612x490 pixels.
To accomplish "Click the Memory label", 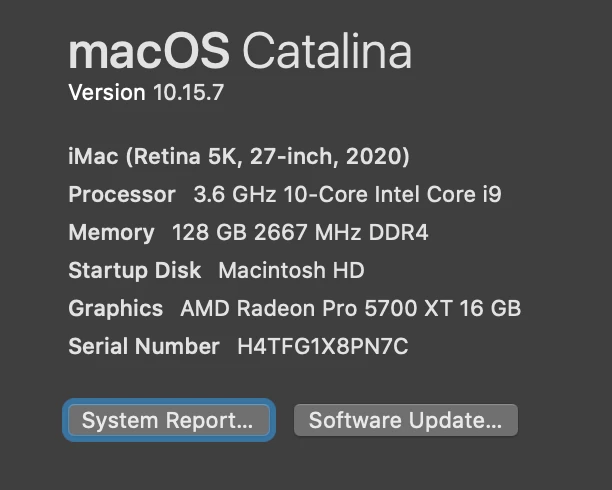I will [x=111, y=233].
